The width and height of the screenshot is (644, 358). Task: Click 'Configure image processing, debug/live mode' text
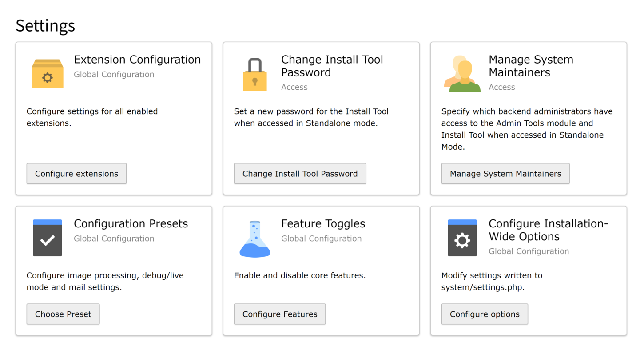[105, 281]
